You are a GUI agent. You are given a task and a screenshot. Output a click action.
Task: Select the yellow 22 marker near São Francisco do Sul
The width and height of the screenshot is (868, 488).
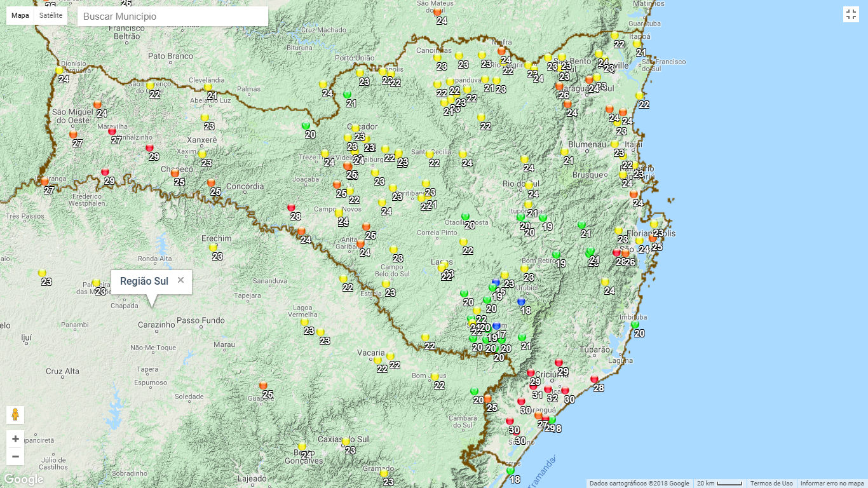[x=640, y=96]
